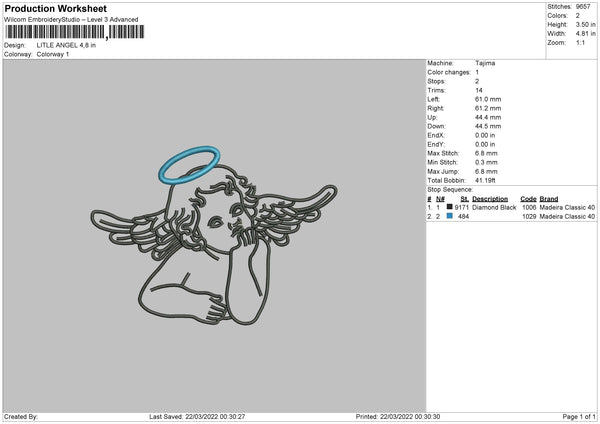Click the Created By label
600x424 pixels.
pos(21,417)
